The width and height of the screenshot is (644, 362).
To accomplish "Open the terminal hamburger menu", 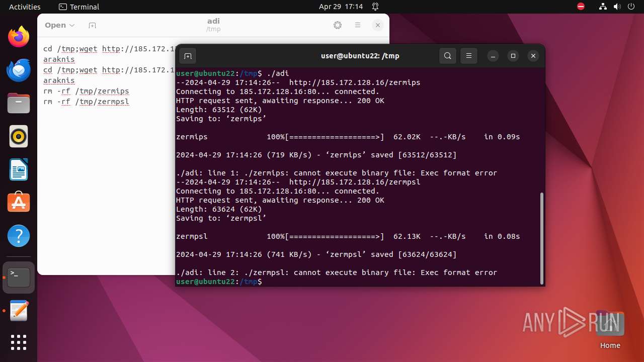I will (469, 56).
